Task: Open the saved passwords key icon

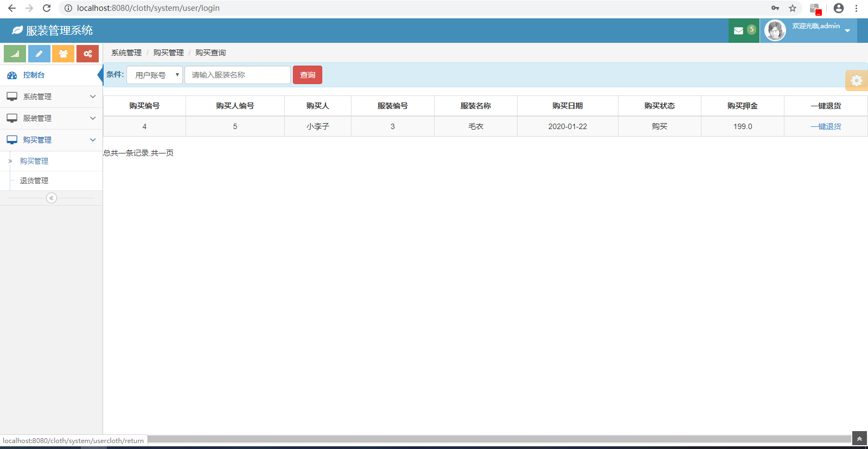Action: pyautogui.click(x=775, y=8)
